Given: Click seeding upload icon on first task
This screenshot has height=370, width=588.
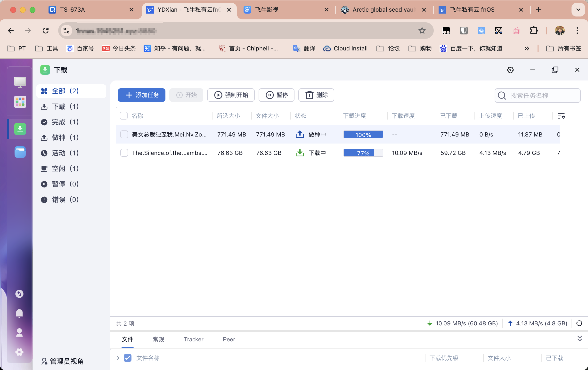Looking at the screenshot, I should pyautogui.click(x=300, y=134).
